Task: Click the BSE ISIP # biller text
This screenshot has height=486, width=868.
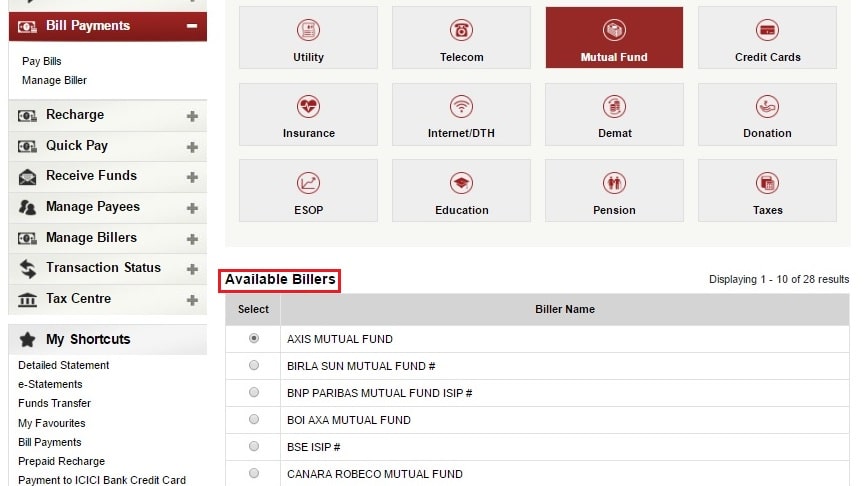Action: [x=313, y=447]
